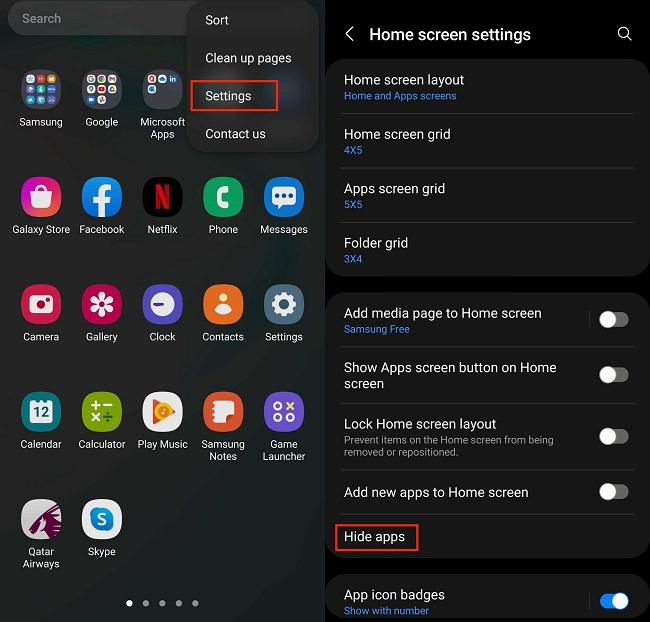The width and height of the screenshot is (650, 622).
Task: Launch the Skype app
Action: tap(102, 519)
